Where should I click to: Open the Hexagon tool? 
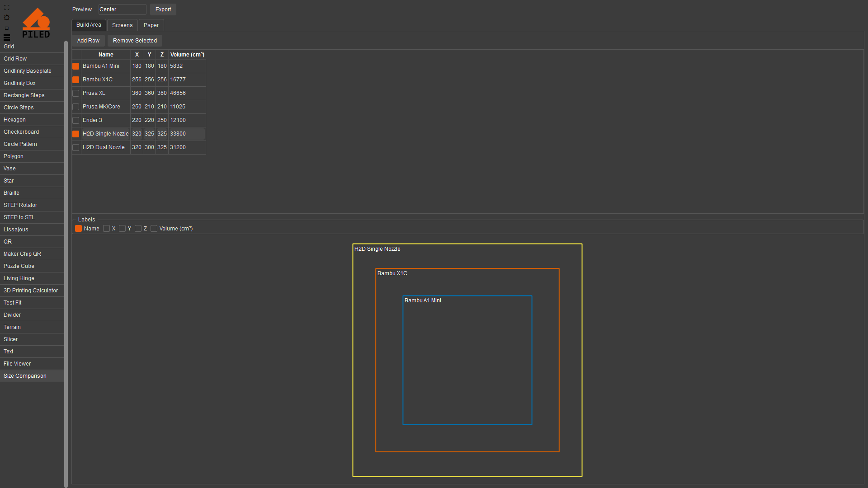click(32, 120)
